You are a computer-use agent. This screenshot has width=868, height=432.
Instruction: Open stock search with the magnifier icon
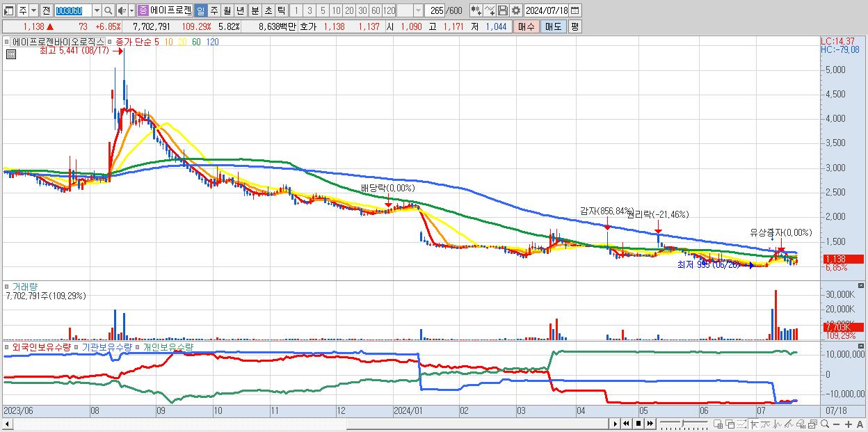[109, 10]
